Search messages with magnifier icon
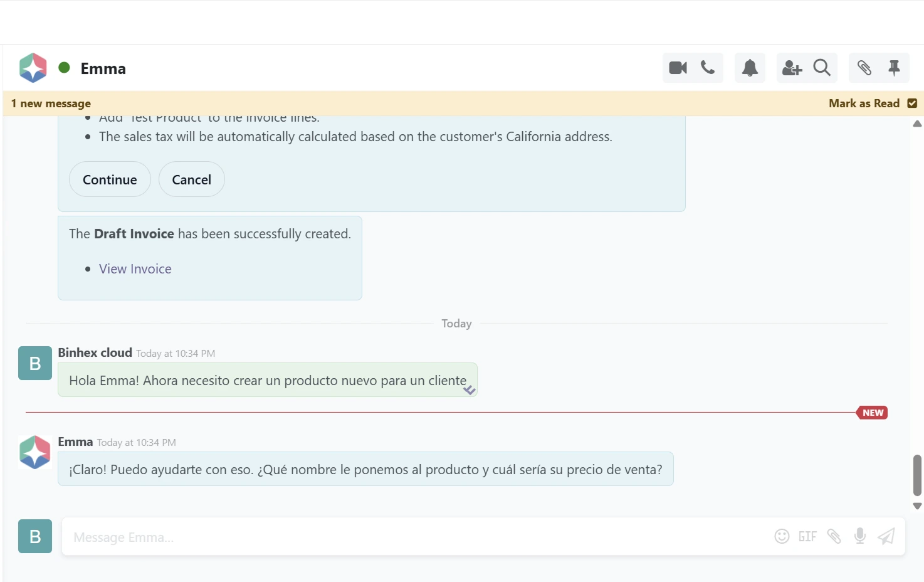The width and height of the screenshot is (924, 582). [822, 68]
